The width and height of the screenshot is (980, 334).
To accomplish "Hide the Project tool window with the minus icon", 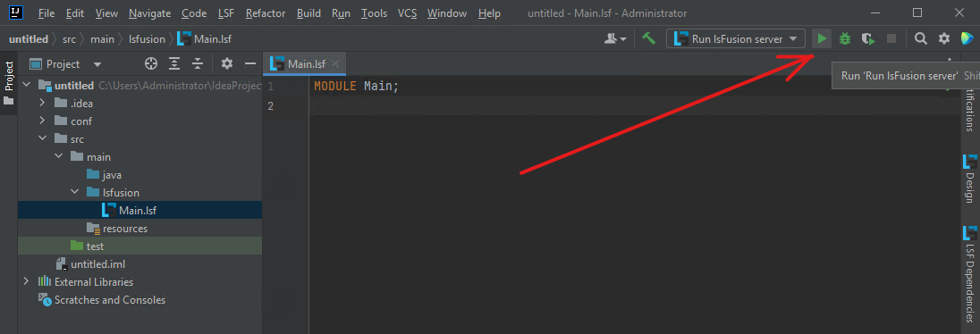I will click(x=250, y=63).
